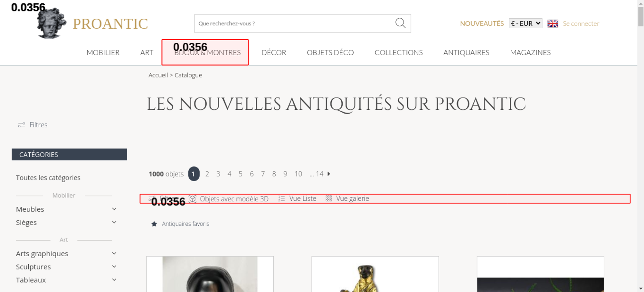The height and width of the screenshot is (292, 644).
Task: Open the MOBILIER menu
Action: coord(103,52)
